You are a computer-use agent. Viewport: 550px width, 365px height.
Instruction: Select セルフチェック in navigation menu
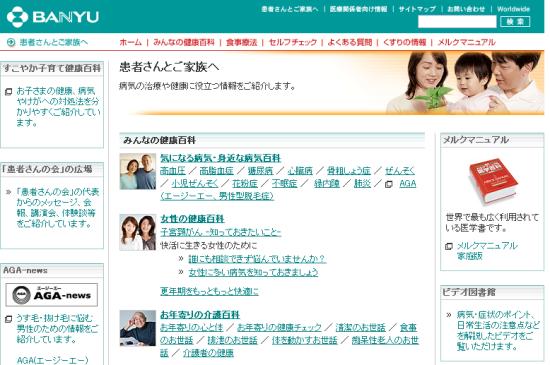[x=293, y=42]
